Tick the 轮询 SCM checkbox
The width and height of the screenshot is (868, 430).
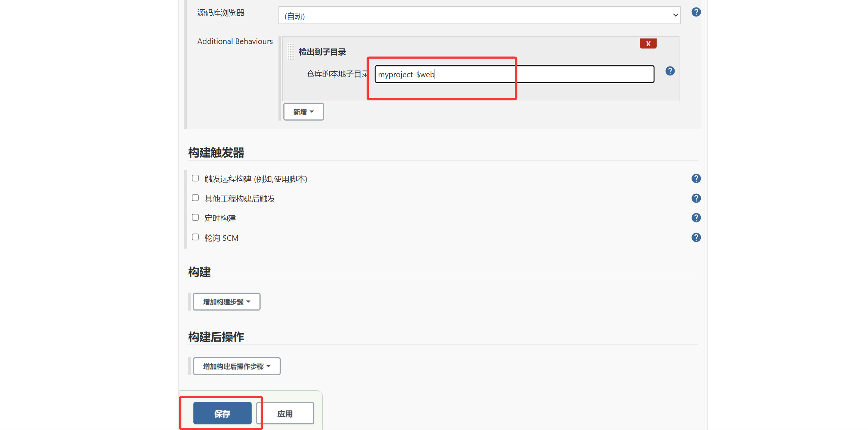tap(195, 237)
